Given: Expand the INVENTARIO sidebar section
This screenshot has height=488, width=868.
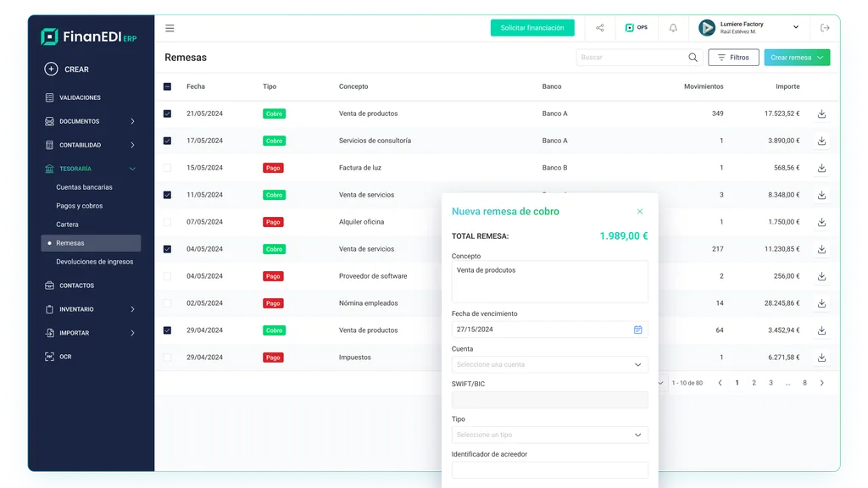Looking at the screenshot, I should [132, 309].
